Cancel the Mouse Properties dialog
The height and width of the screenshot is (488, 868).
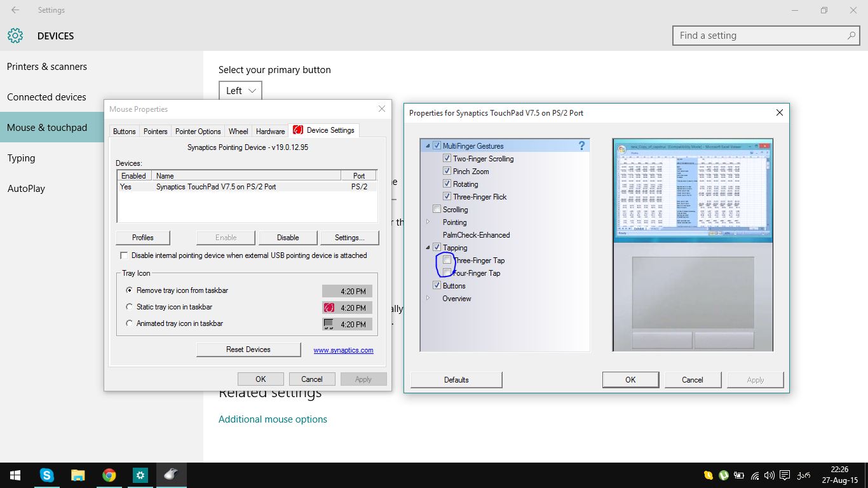pos(312,379)
